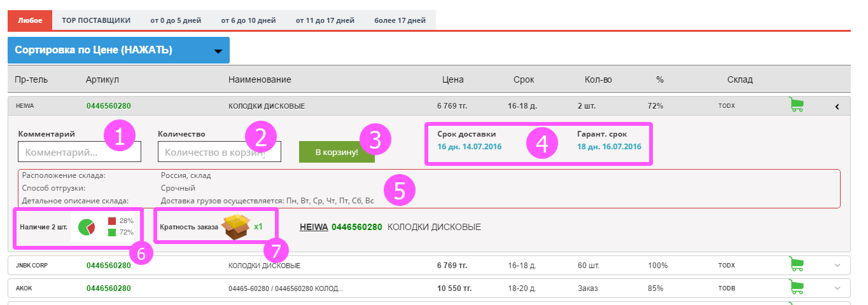868x305 pixels.
Task: Click the Срочный shipping method text
Action: coord(178,188)
